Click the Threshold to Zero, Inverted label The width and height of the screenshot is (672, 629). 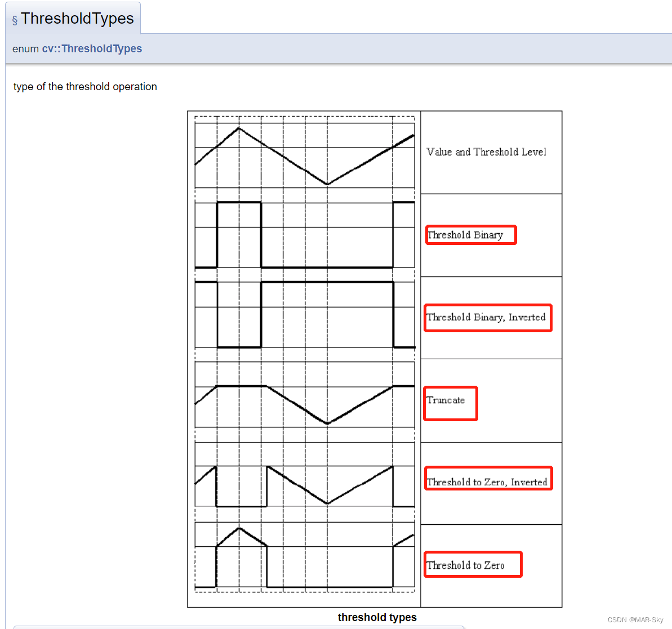point(488,478)
